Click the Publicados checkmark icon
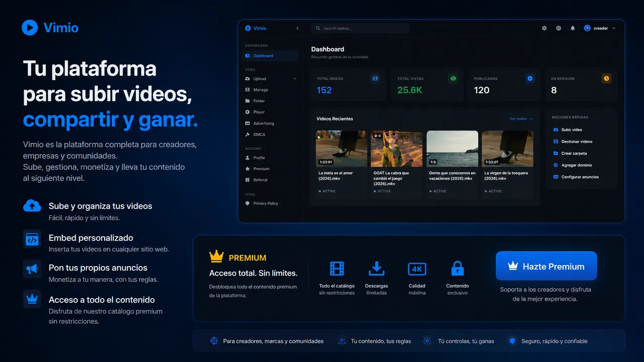Screen dimensions: 644x362 click(x=530, y=78)
